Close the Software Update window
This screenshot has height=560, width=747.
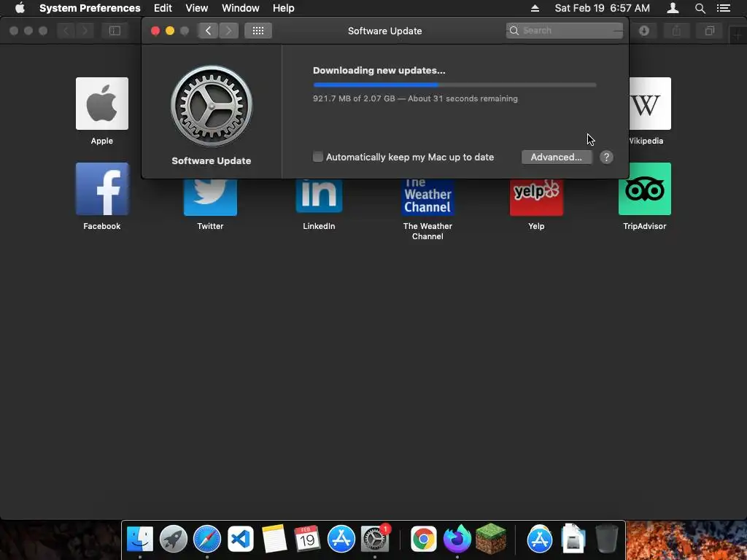click(x=155, y=31)
